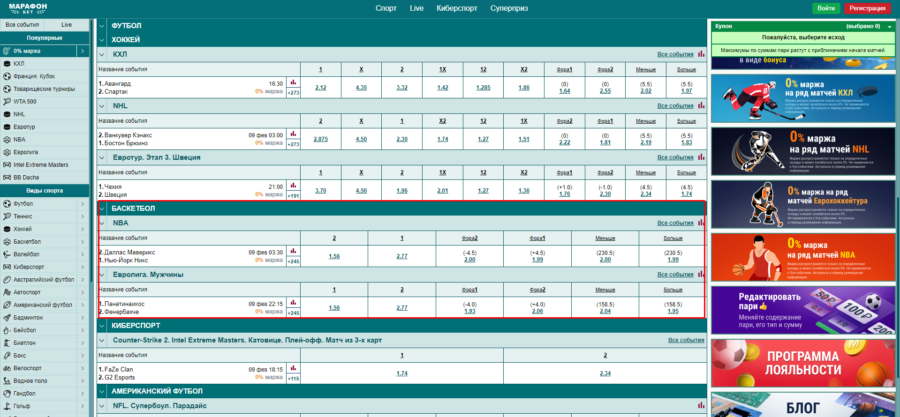Collapse the ХОККЕЙ section

click(x=103, y=39)
